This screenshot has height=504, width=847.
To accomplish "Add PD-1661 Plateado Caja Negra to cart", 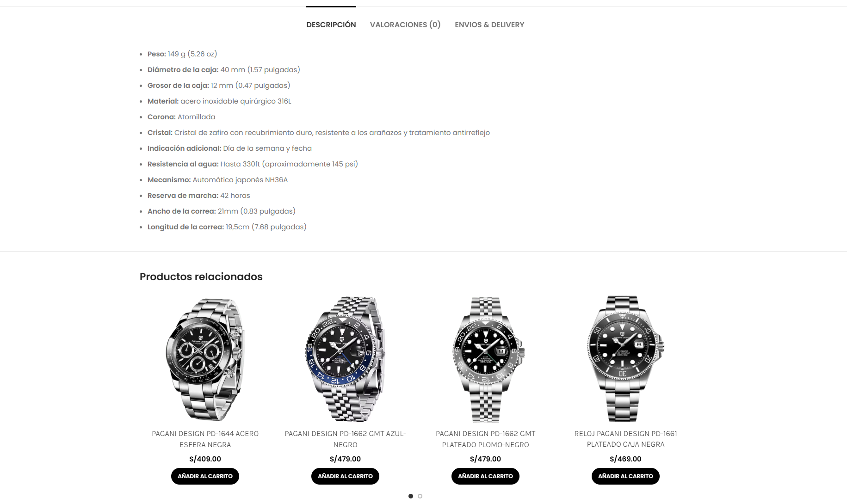I will pyautogui.click(x=625, y=476).
